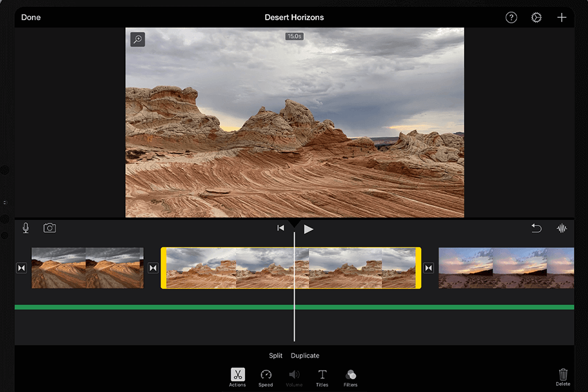
Task: Select the sunset sky clip
Action: coord(507,268)
